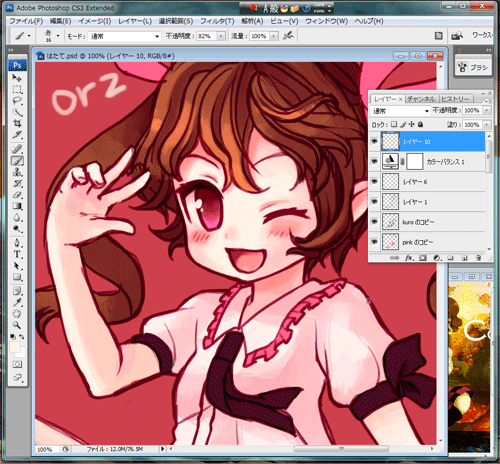Reset default foreground and background colors

(x=12, y=337)
